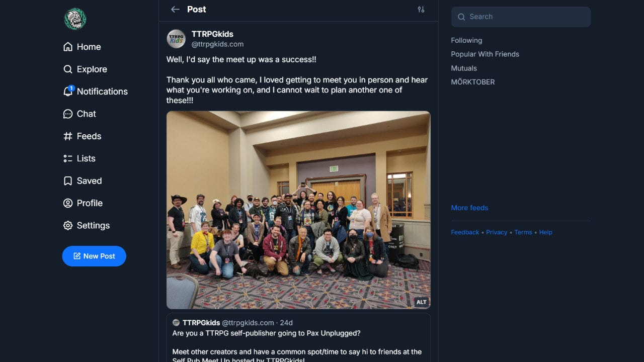Open Feeds via the hashtag icon
The image size is (644, 362).
[68, 136]
